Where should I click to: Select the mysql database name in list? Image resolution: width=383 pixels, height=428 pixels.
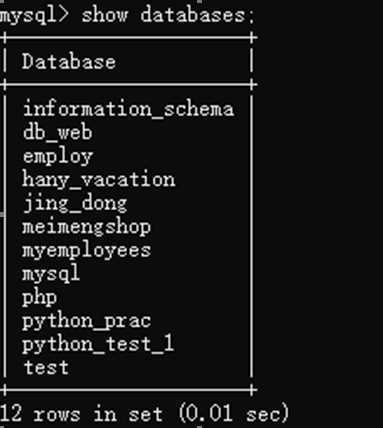(x=51, y=274)
